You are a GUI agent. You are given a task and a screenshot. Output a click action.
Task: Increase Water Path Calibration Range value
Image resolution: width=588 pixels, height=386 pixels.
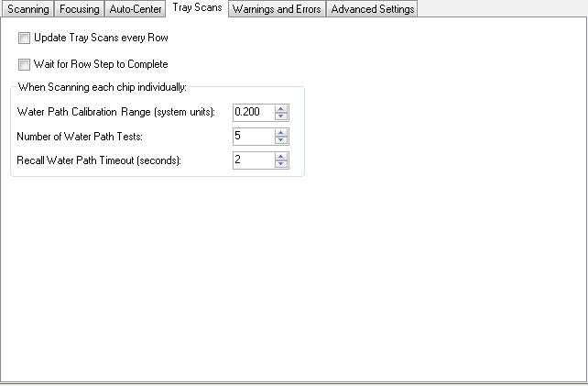(x=281, y=108)
